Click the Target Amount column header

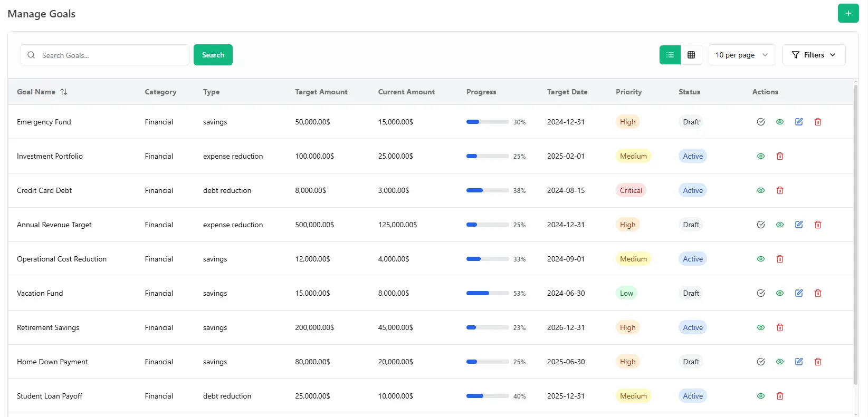pyautogui.click(x=321, y=92)
